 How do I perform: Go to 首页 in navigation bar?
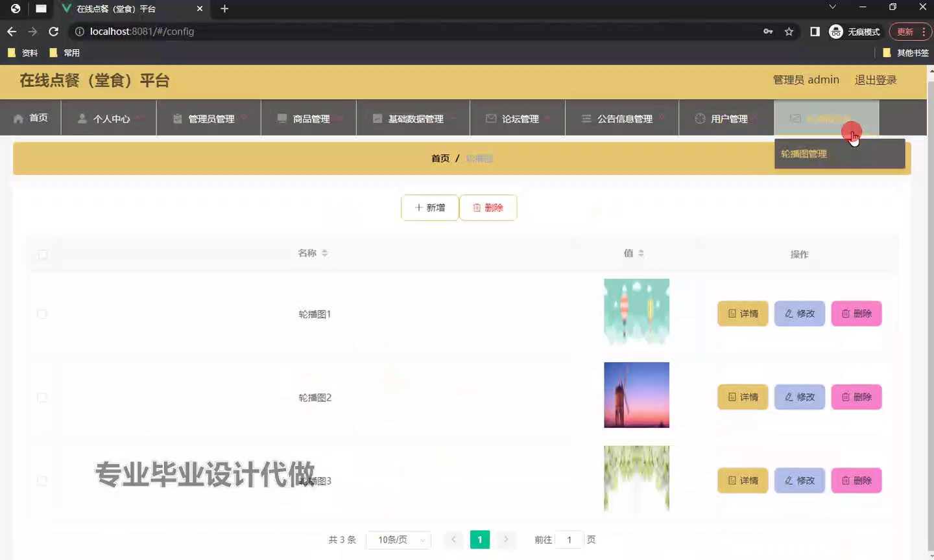point(30,118)
